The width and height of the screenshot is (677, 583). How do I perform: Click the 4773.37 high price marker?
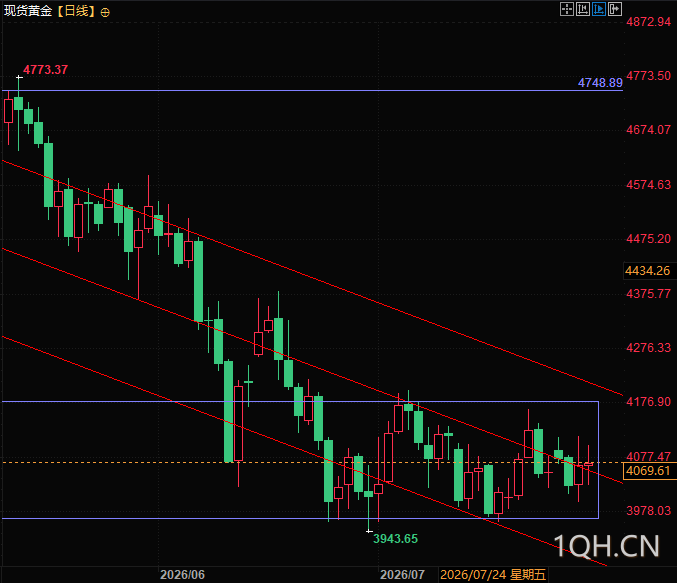tap(45, 70)
